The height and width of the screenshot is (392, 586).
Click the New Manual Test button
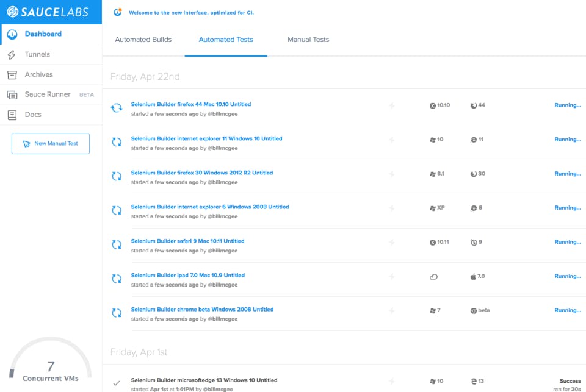tap(50, 143)
